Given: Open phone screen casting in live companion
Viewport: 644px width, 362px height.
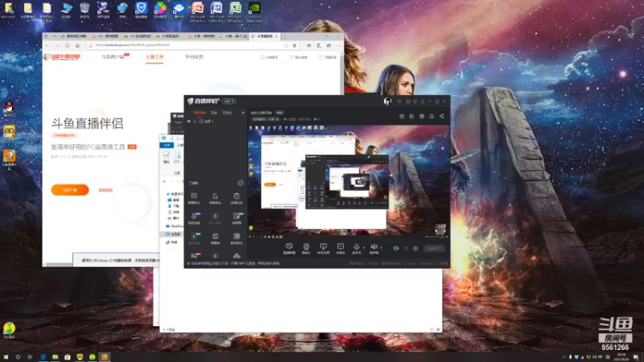Looking at the screenshot, I should pyautogui.click(x=324, y=249).
